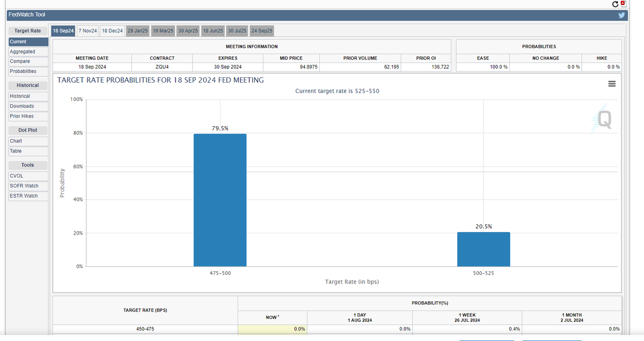Go to the 24 Sep25 meeting tab
Image resolution: width=644 pixels, height=341 pixels.
pyautogui.click(x=262, y=31)
